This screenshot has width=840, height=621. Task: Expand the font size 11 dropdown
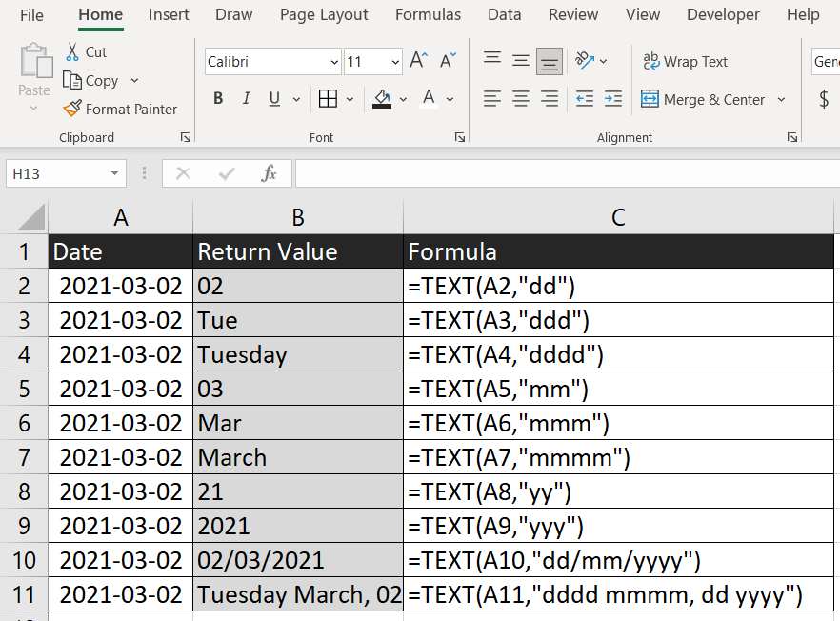coord(395,62)
